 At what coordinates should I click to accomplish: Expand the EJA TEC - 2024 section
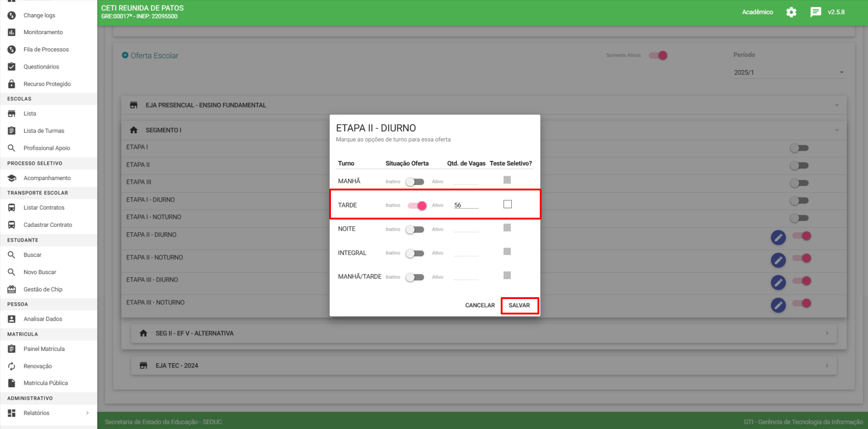(483, 366)
